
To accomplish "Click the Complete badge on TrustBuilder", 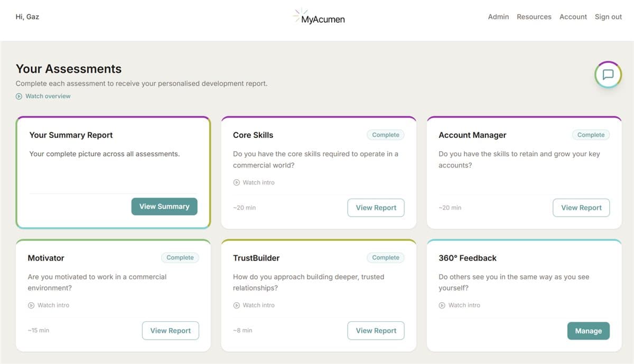I will 386,257.
